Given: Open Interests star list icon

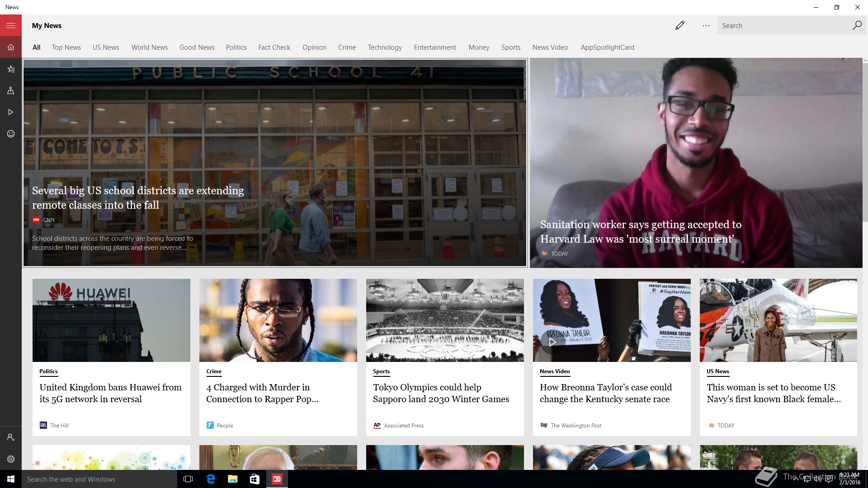Looking at the screenshot, I should pyautogui.click(x=11, y=69).
